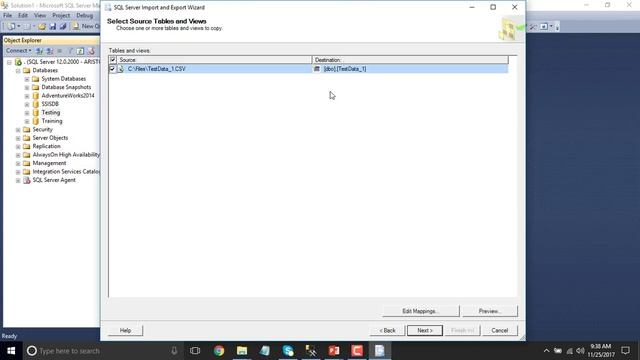Open the Project menu in SSMS
Viewport: 640px width, 360px height.
pos(61,15)
